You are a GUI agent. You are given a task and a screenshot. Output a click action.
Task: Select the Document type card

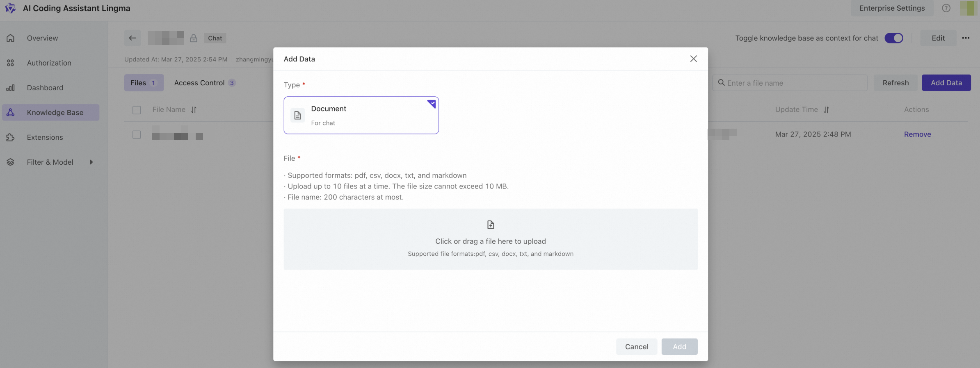[x=361, y=115]
